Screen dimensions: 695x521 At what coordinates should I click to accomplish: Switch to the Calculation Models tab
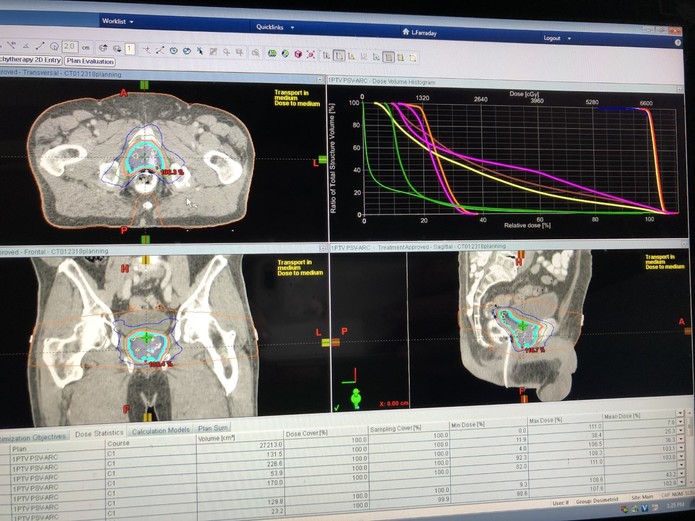pyautogui.click(x=161, y=430)
